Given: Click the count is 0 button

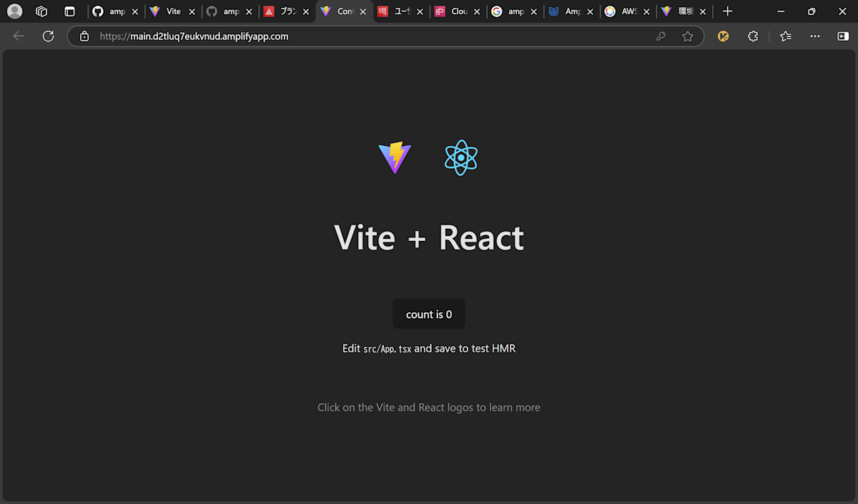Looking at the screenshot, I should [x=429, y=315].
